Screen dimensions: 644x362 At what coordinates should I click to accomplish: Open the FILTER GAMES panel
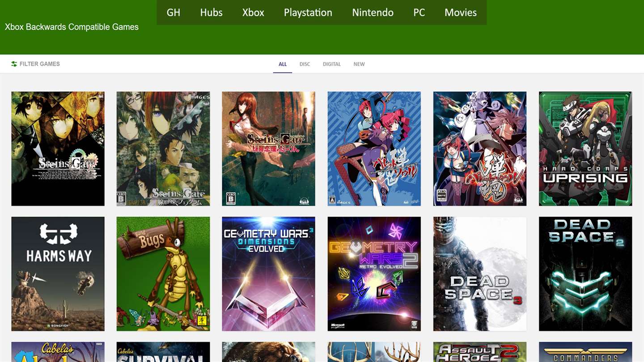coord(36,64)
